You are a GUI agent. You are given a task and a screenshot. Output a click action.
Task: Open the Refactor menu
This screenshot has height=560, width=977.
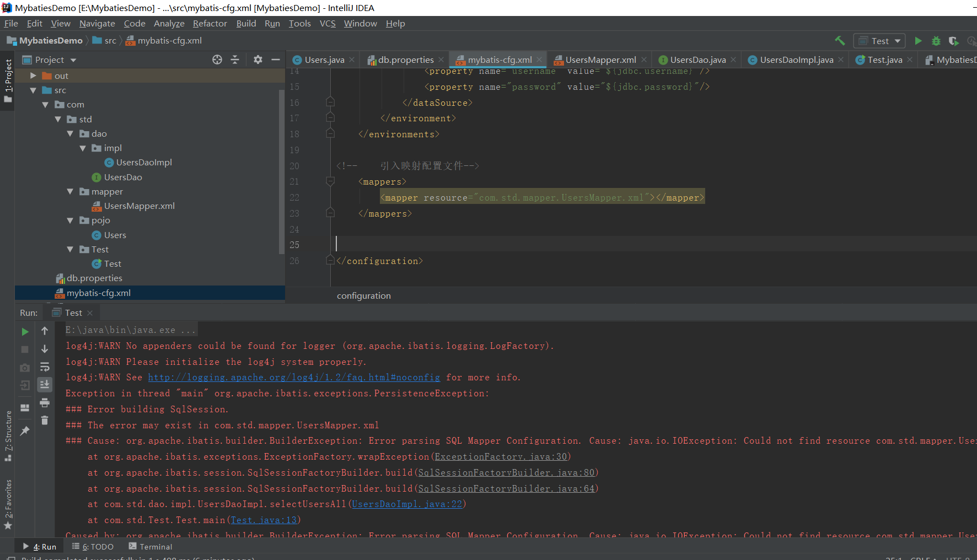210,23
